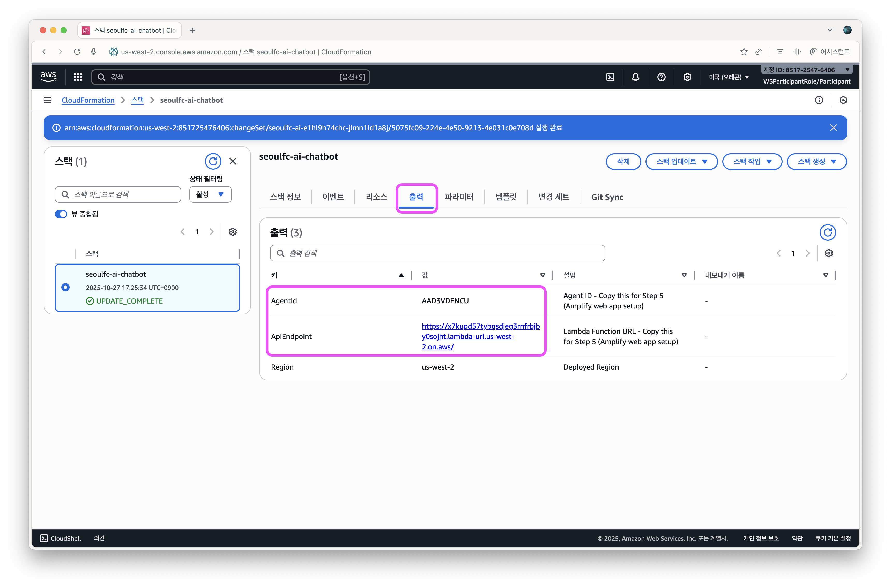891x588 pixels.
Task: Click the 의견 feedback link
Action: [x=99, y=538]
